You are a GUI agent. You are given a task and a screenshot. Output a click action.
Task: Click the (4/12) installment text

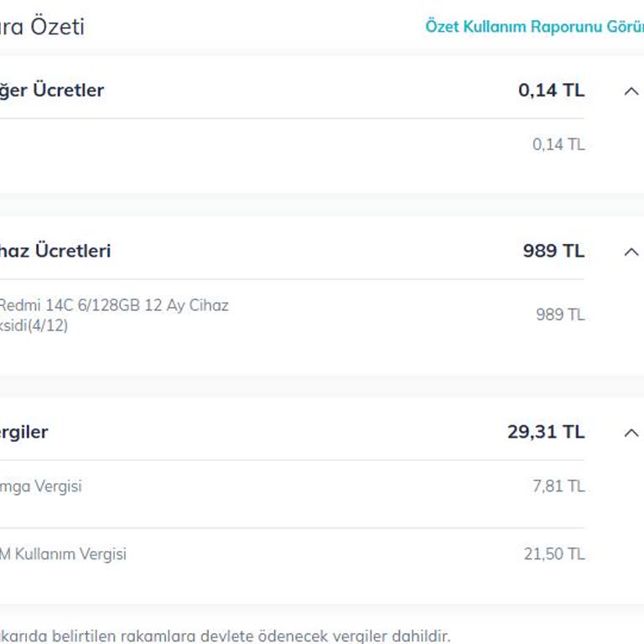49,325
